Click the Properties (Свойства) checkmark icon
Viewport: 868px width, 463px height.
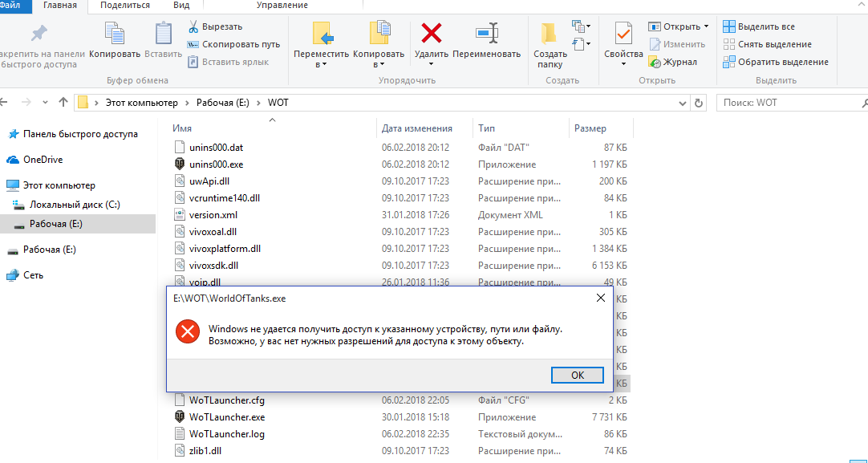(623, 34)
